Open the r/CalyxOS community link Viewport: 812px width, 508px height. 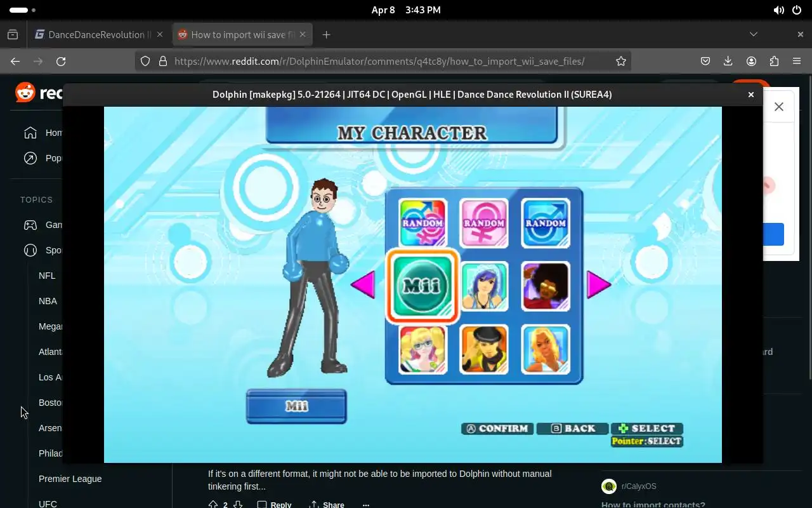pyautogui.click(x=639, y=486)
